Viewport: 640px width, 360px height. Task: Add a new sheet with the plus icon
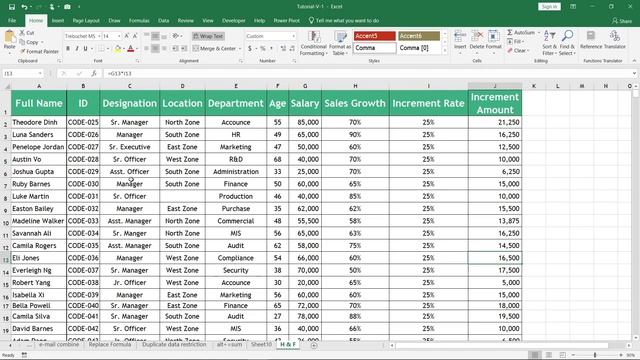(x=313, y=345)
